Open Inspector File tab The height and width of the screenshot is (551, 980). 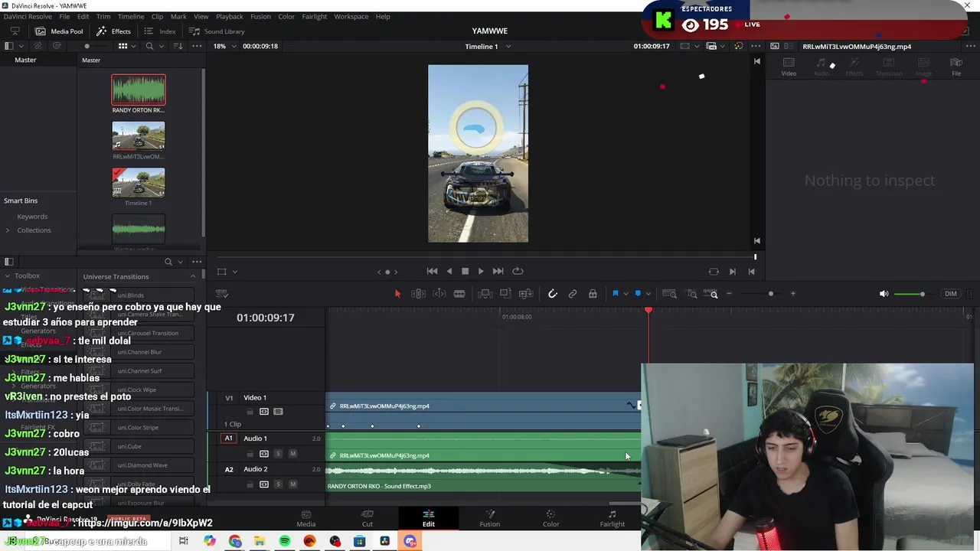(x=956, y=67)
